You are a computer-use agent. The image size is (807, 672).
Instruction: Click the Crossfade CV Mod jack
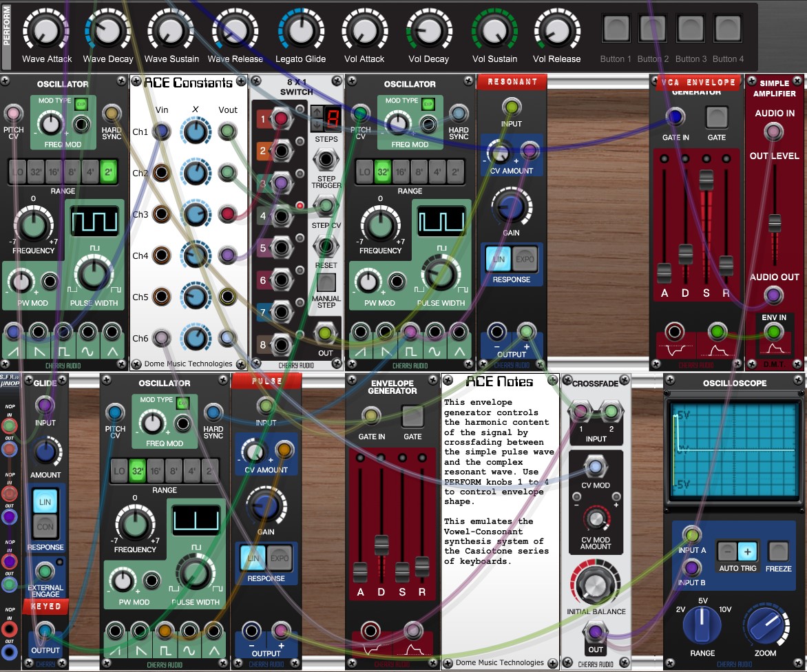point(595,468)
